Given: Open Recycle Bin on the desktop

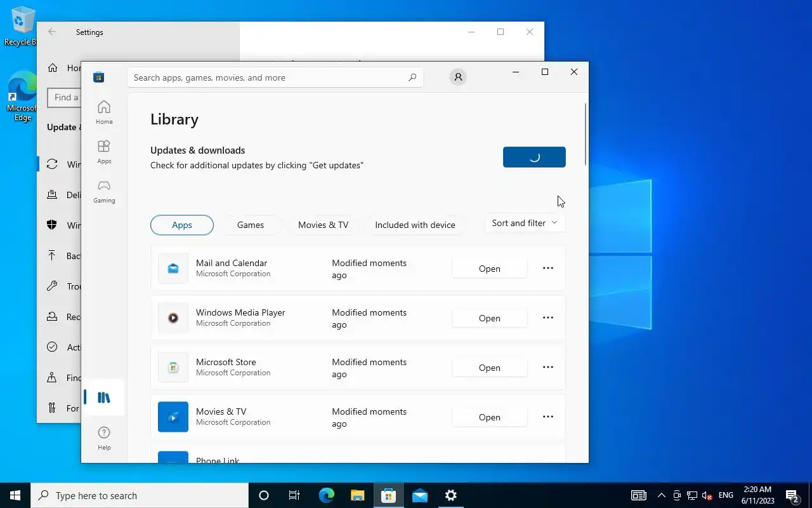Looking at the screenshot, I should coord(22,27).
